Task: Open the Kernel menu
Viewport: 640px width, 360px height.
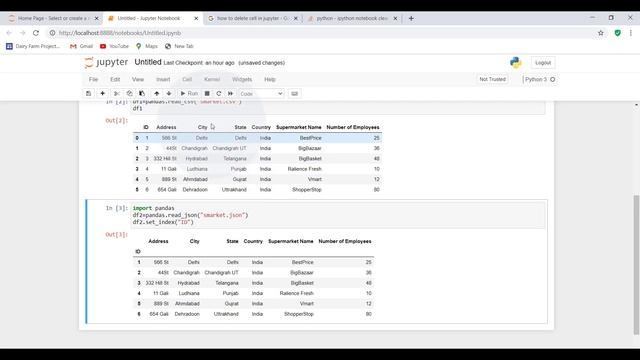Action: pos(212,79)
